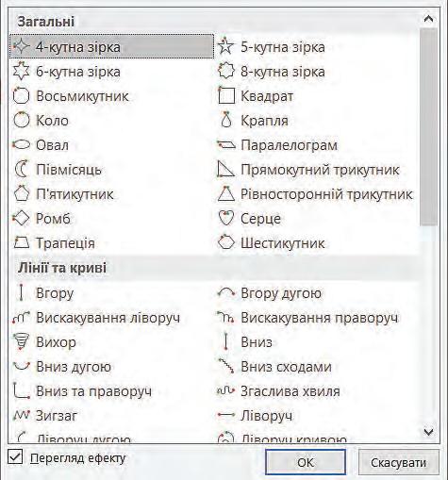Select the 5-кутна зірка star icon

225,46
